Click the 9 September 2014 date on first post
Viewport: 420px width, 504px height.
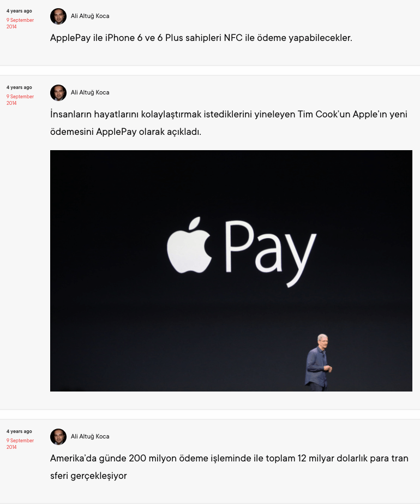[x=20, y=23]
